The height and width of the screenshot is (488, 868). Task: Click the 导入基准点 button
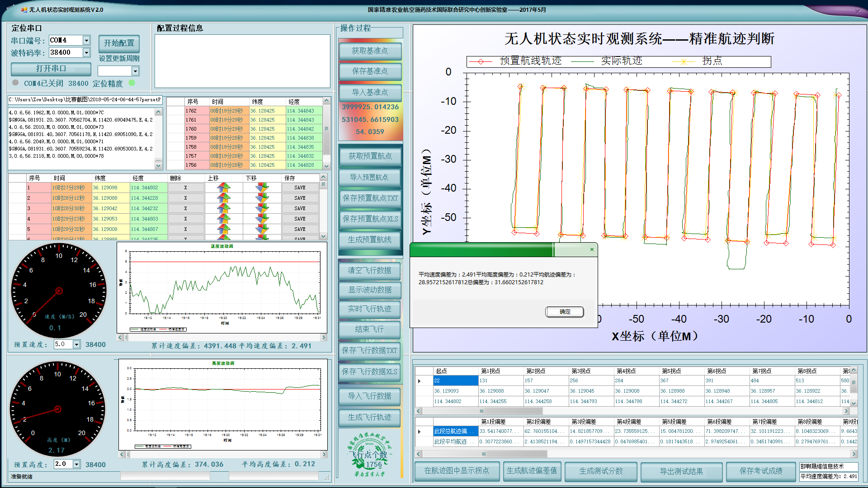pos(370,93)
